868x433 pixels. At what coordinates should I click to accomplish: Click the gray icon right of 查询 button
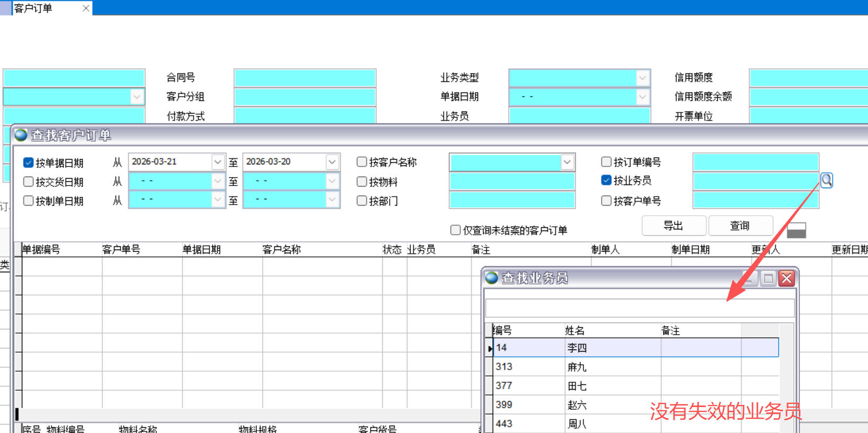(796, 230)
